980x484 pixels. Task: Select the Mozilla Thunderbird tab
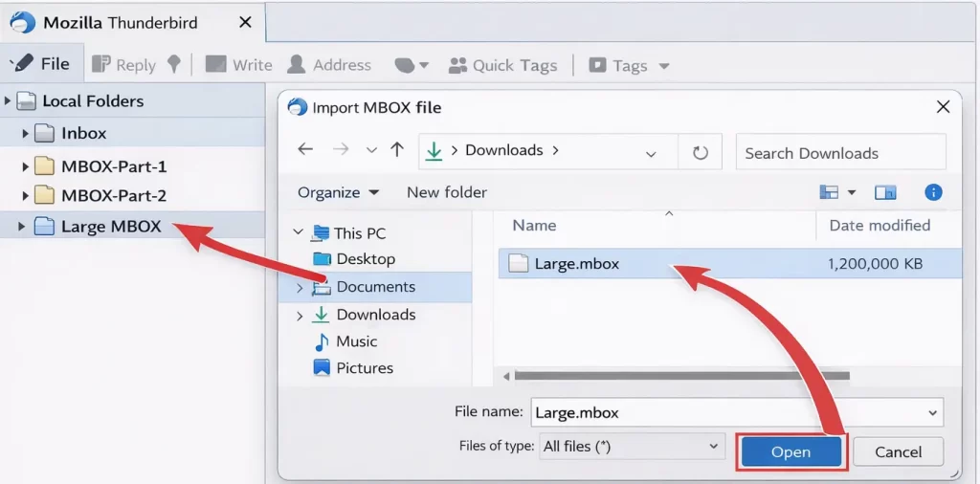[x=132, y=23]
